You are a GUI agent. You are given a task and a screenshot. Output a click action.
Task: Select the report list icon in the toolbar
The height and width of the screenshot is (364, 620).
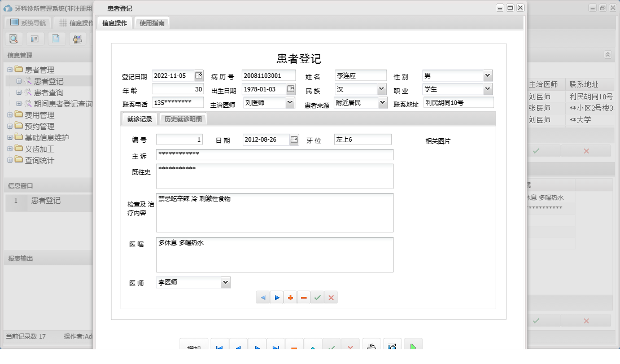coord(34,38)
